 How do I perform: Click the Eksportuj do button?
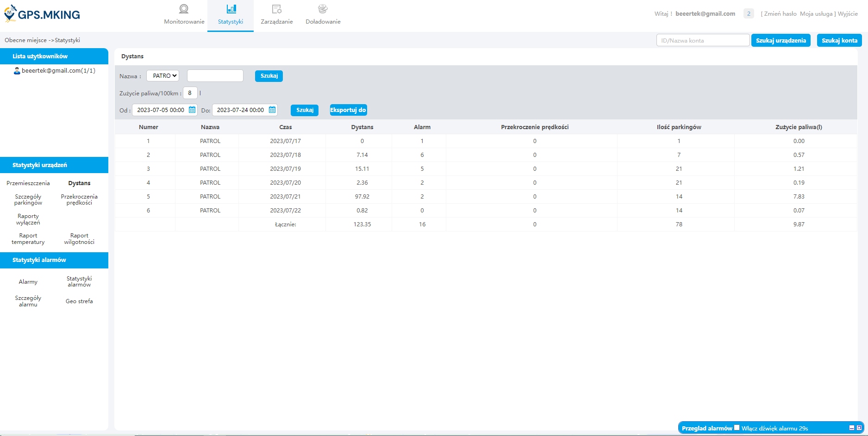(x=348, y=110)
